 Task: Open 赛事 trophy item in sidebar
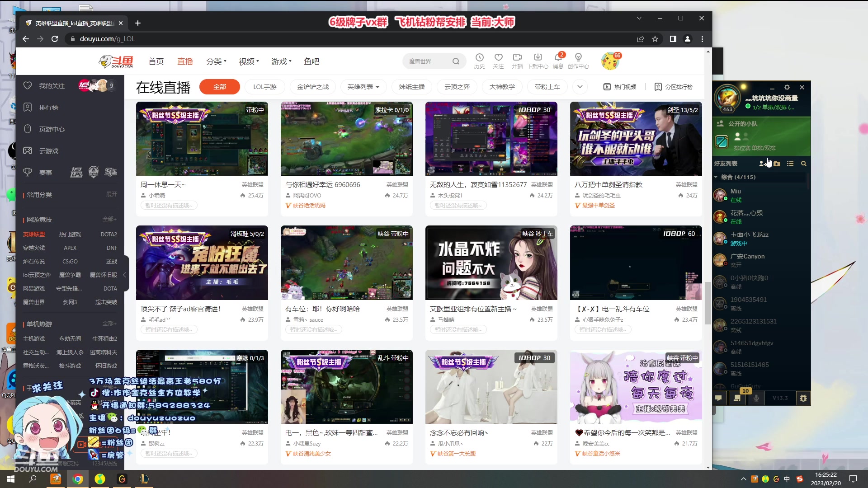[x=45, y=173]
